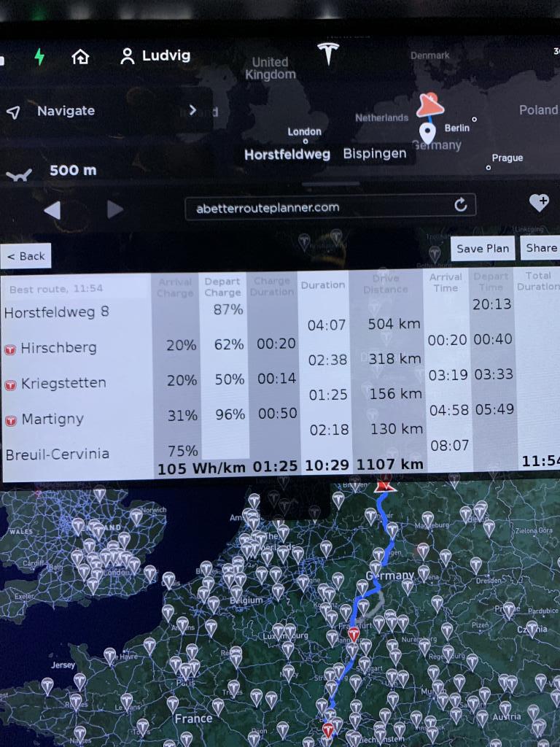560x747 pixels.
Task: Click the < Back button
Action: point(26,256)
